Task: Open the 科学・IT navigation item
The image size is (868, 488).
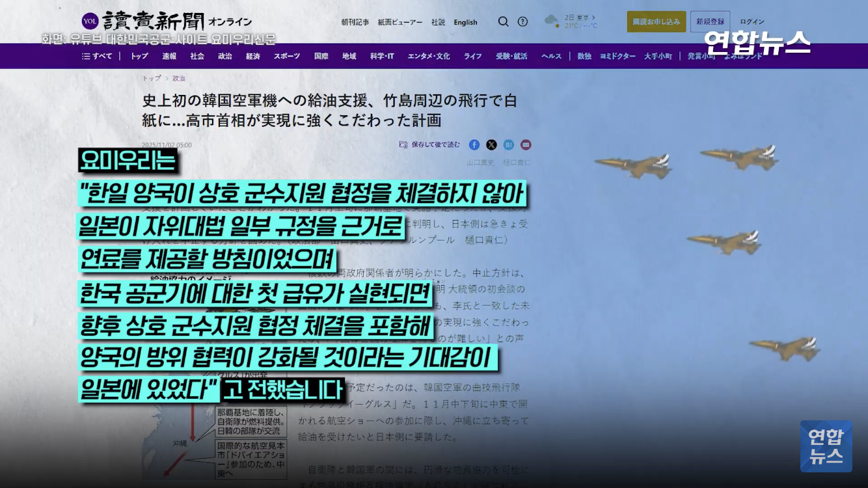Action: (x=382, y=56)
